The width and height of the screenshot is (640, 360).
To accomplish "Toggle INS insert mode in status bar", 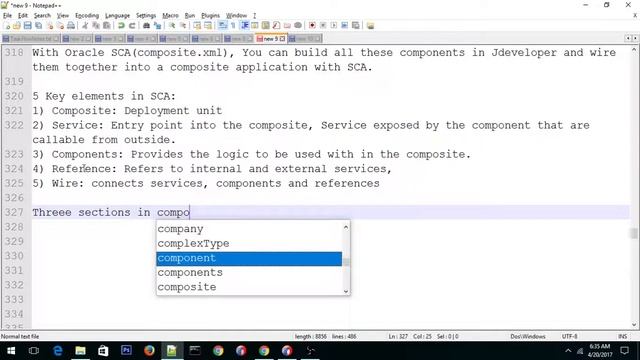I will tap(622, 336).
